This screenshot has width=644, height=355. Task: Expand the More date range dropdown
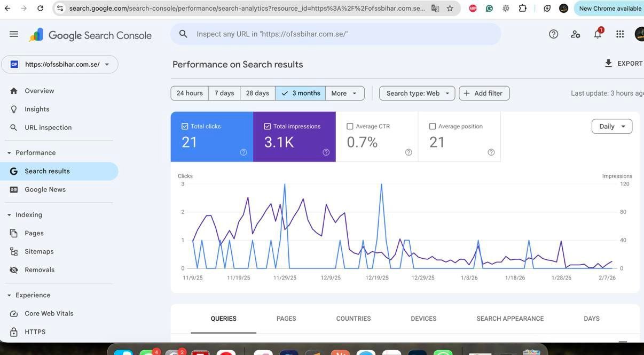[x=344, y=94]
